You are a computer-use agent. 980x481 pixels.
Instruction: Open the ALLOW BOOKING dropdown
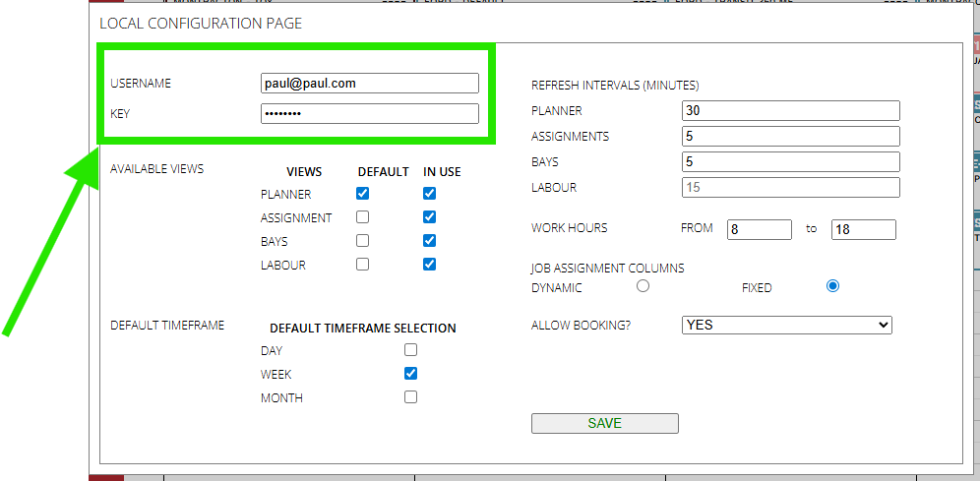787,325
